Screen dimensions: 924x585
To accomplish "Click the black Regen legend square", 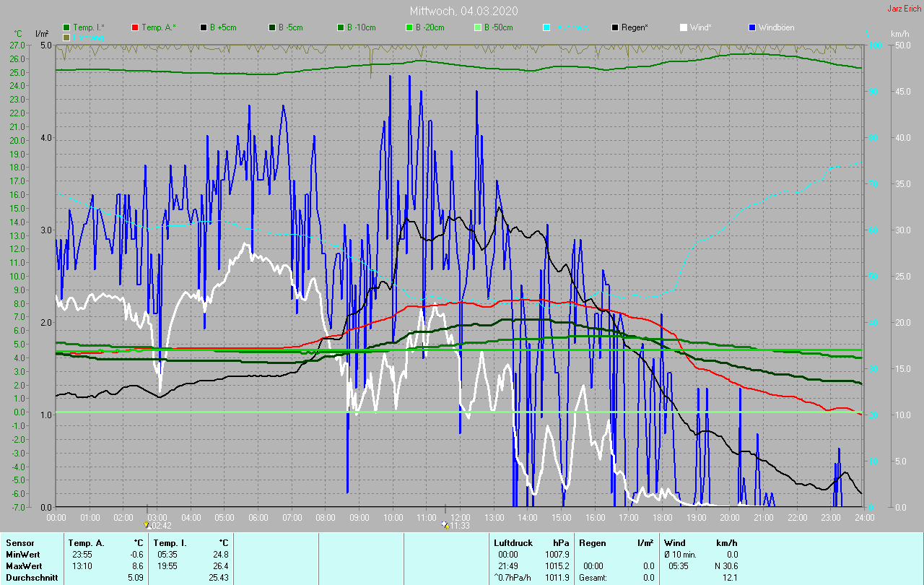I will [x=615, y=27].
